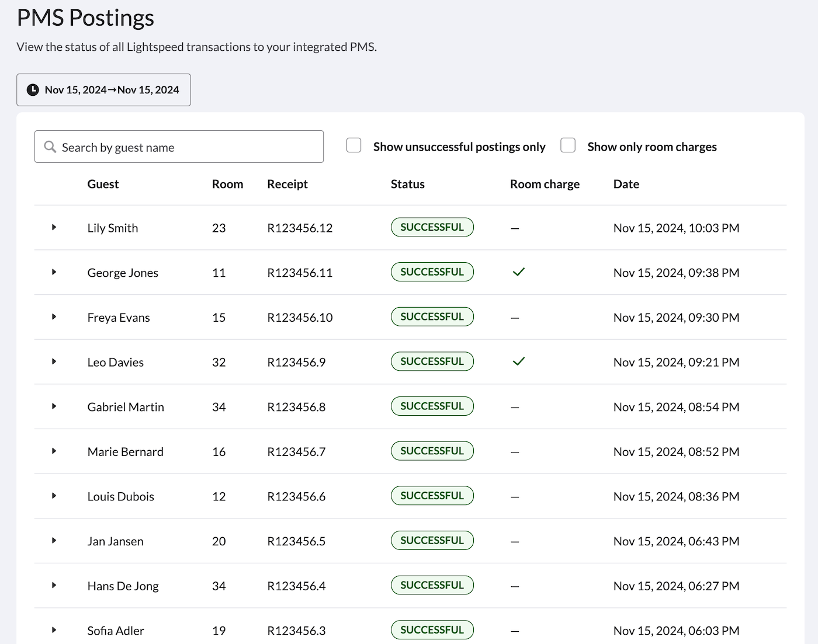Image resolution: width=818 pixels, height=644 pixels.
Task: Click the SUCCESSFUL badge for Lily Smith
Action: pyautogui.click(x=432, y=227)
